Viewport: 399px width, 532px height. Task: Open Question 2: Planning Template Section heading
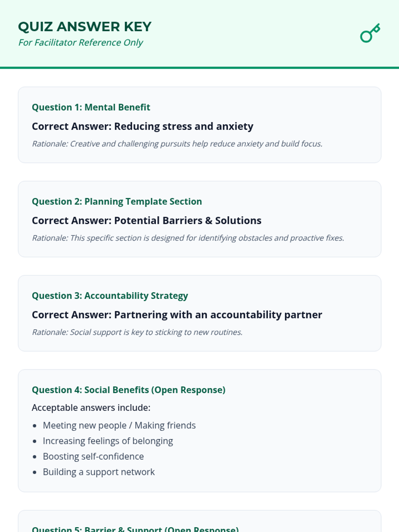click(117, 201)
